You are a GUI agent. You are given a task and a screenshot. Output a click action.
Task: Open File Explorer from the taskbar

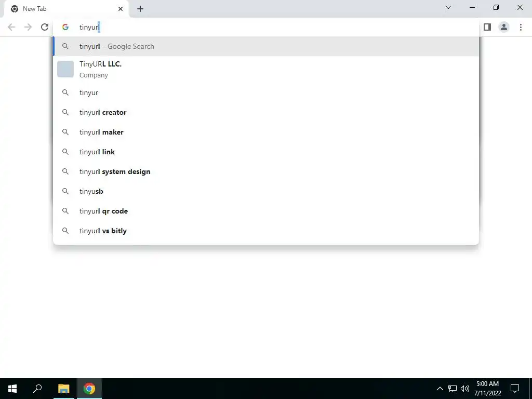click(64, 389)
